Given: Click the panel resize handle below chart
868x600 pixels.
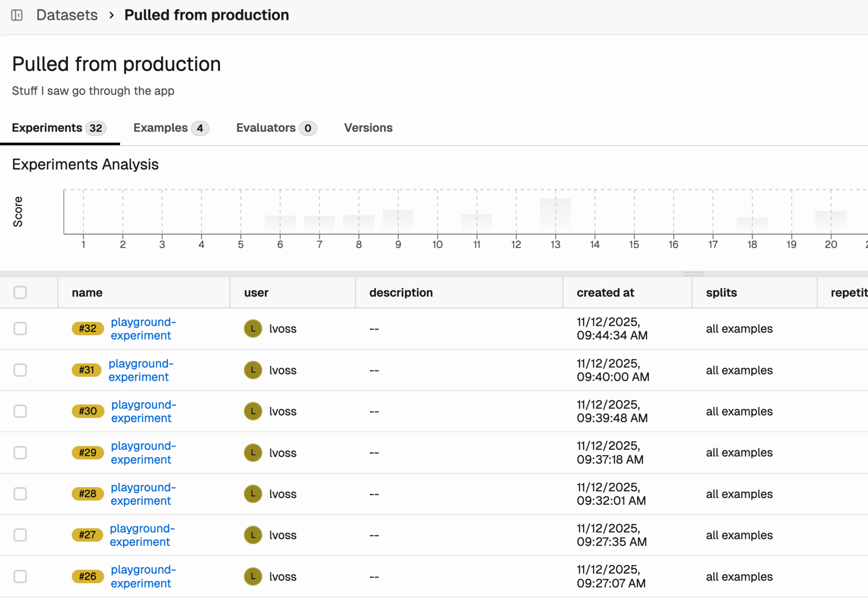Looking at the screenshot, I should click(x=693, y=274).
